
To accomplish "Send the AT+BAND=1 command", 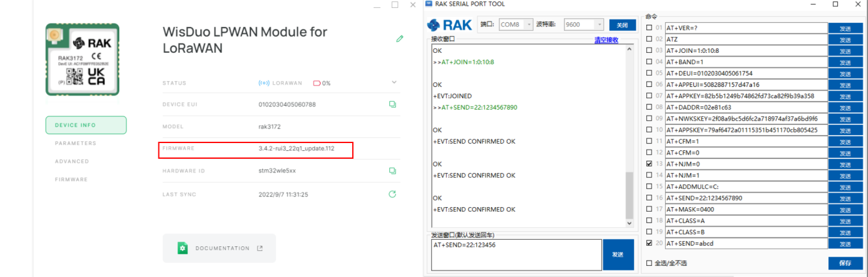I will pyautogui.click(x=845, y=62).
